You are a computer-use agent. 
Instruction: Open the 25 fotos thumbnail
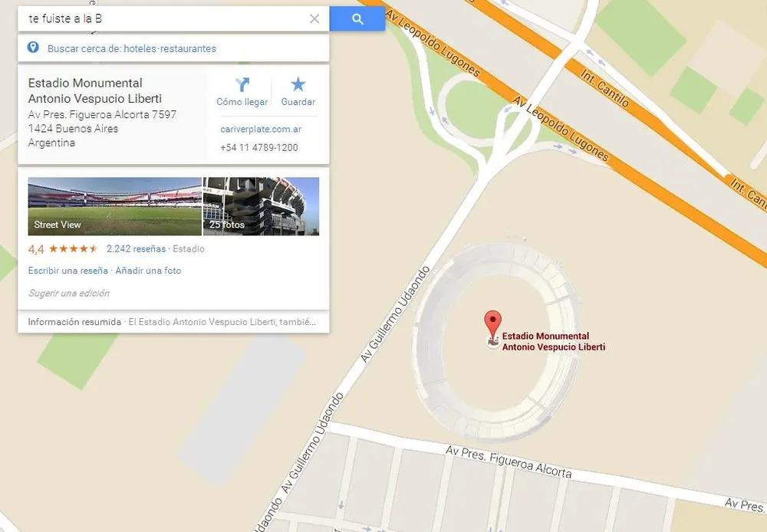[262, 206]
